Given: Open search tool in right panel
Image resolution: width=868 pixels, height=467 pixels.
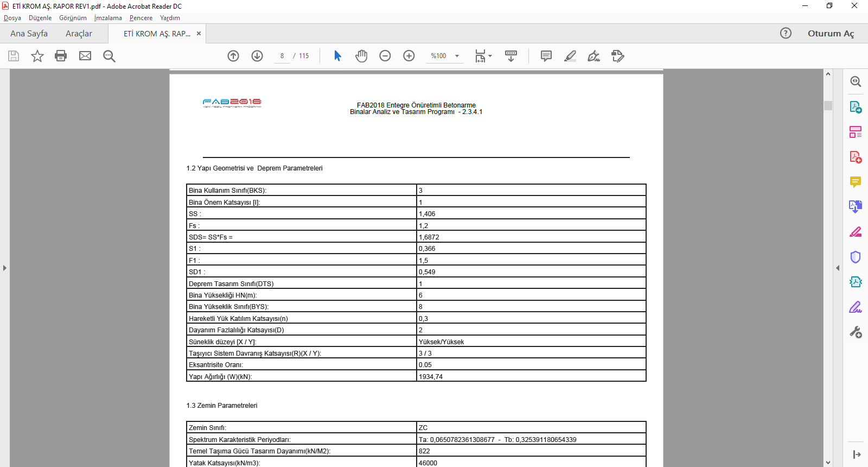Looking at the screenshot, I should [x=856, y=81].
